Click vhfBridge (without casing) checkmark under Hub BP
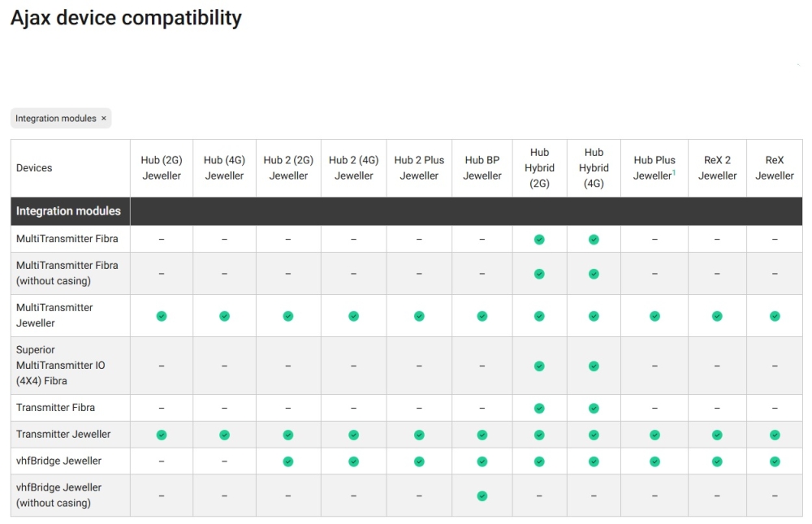 pos(482,496)
